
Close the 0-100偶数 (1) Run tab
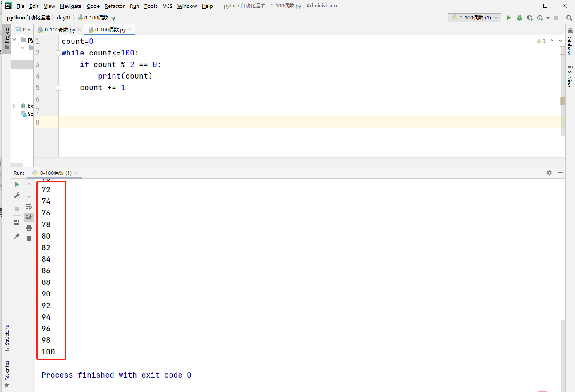[76, 173]
